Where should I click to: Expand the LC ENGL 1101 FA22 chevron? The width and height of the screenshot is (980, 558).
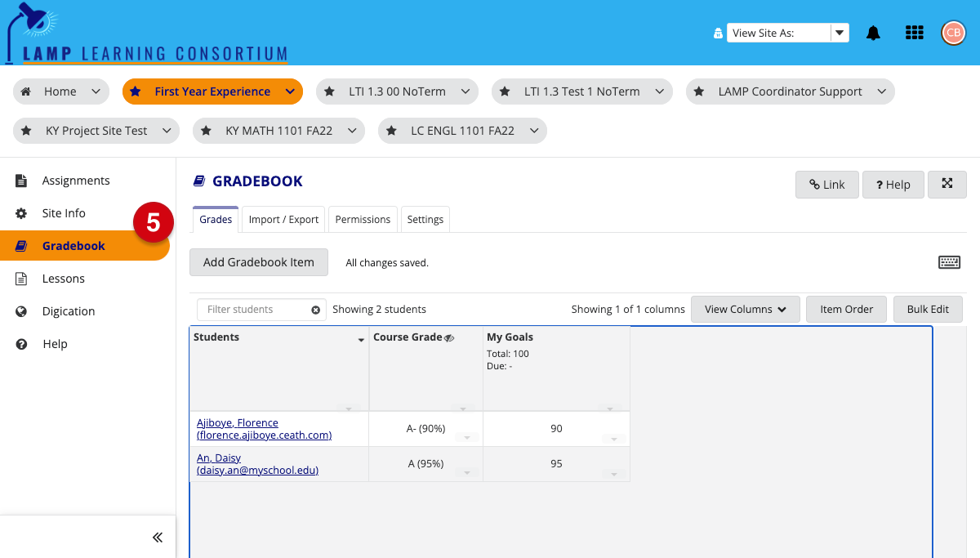533,131
